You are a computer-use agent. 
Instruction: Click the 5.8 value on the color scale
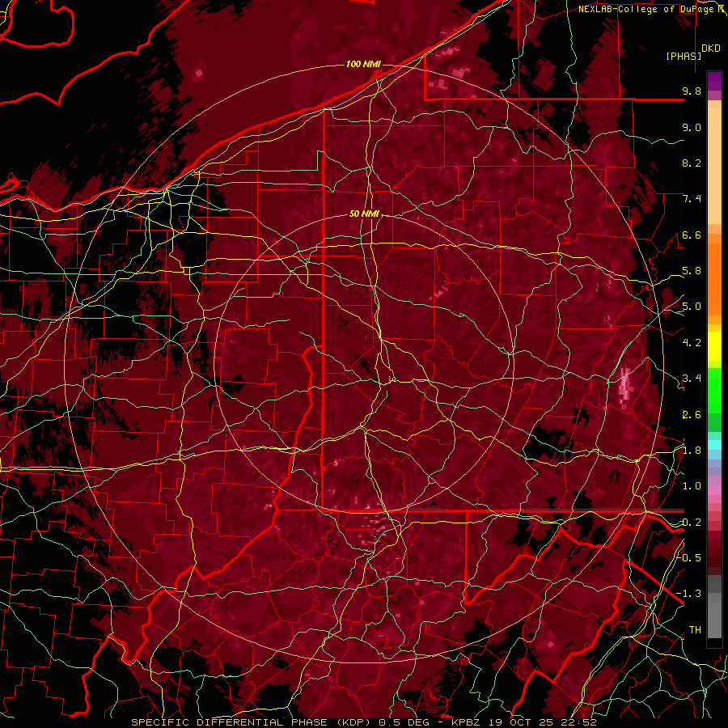pos(692,271)
